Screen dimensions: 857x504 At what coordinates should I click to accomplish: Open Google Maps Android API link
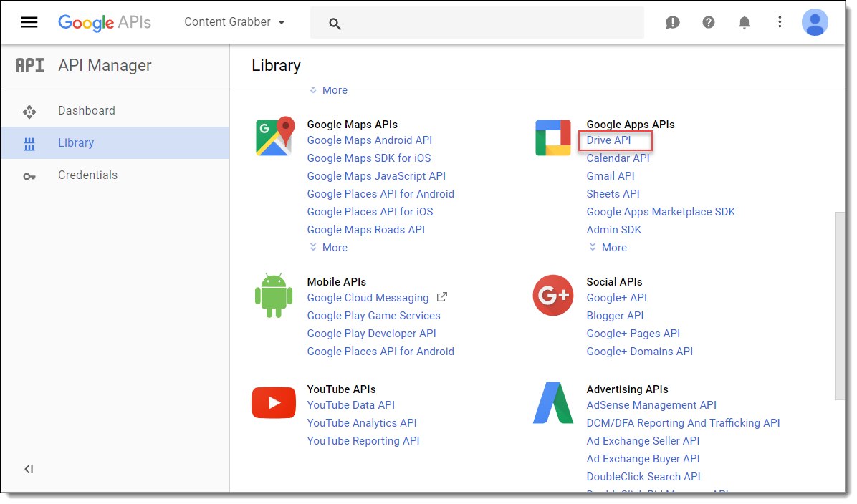click(x=370, y=140)
